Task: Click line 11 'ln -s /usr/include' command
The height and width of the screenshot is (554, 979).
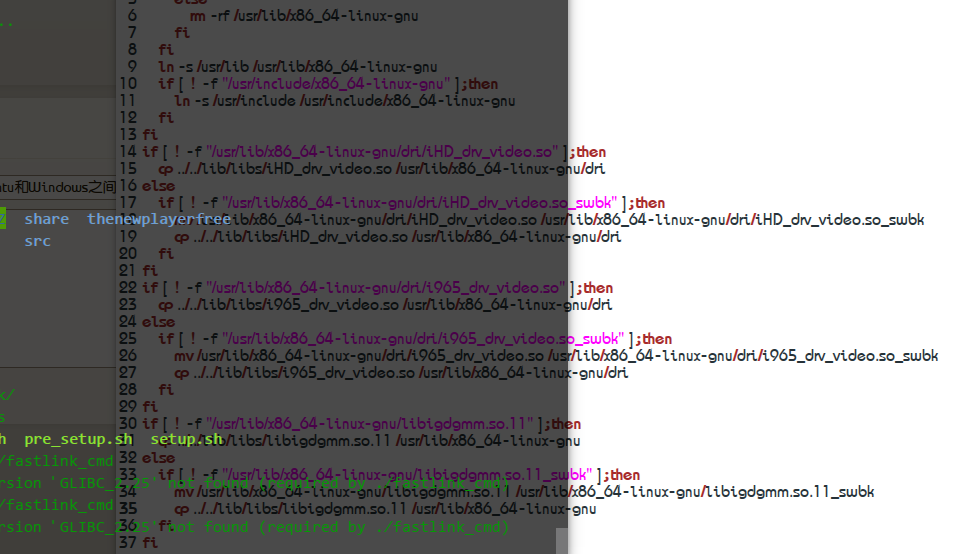Action: [345, 101]
